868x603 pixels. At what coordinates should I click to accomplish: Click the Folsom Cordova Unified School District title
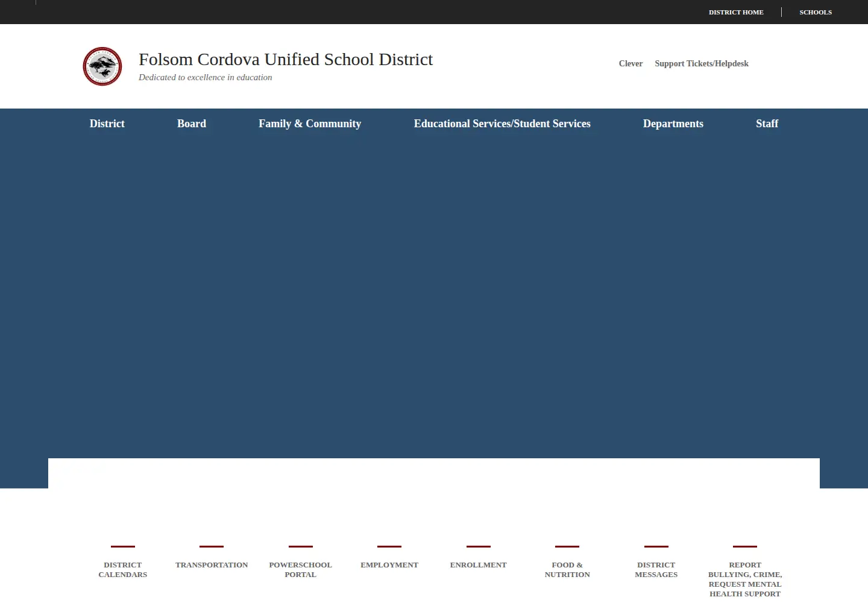tap(286, 59)
